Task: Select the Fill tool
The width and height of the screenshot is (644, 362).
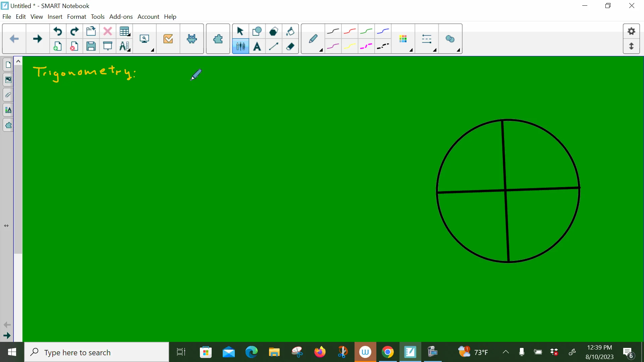Action: click(x=290, y=31)
